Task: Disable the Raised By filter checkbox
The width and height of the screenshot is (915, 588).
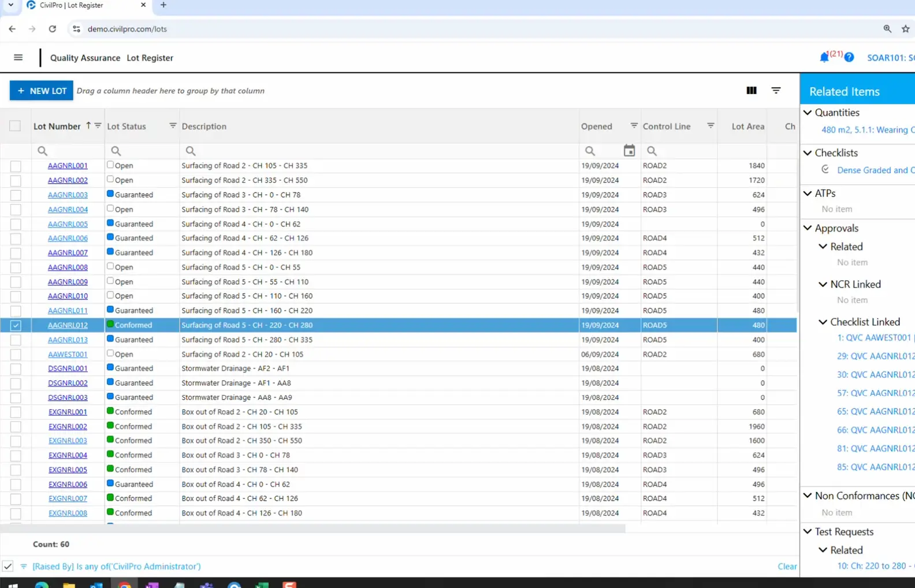Action: 8,567
